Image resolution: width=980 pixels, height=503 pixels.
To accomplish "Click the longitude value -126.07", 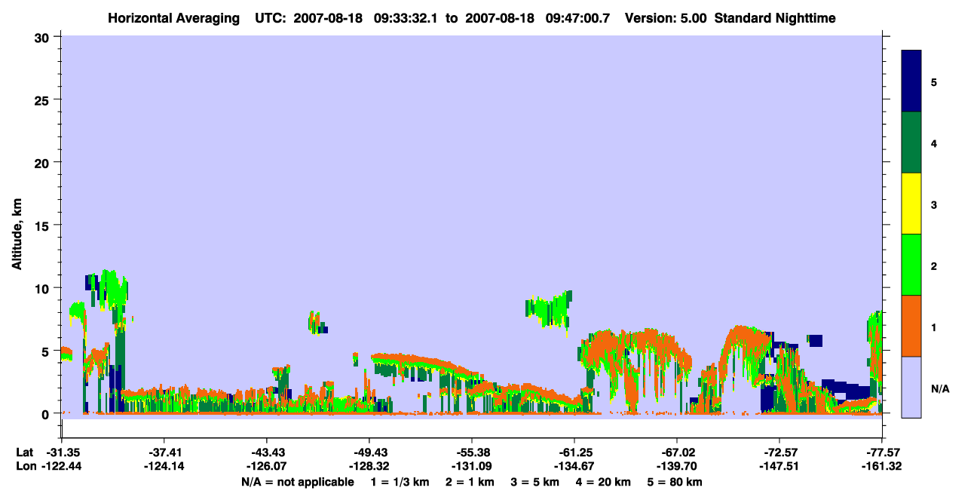I will [266, 467].
